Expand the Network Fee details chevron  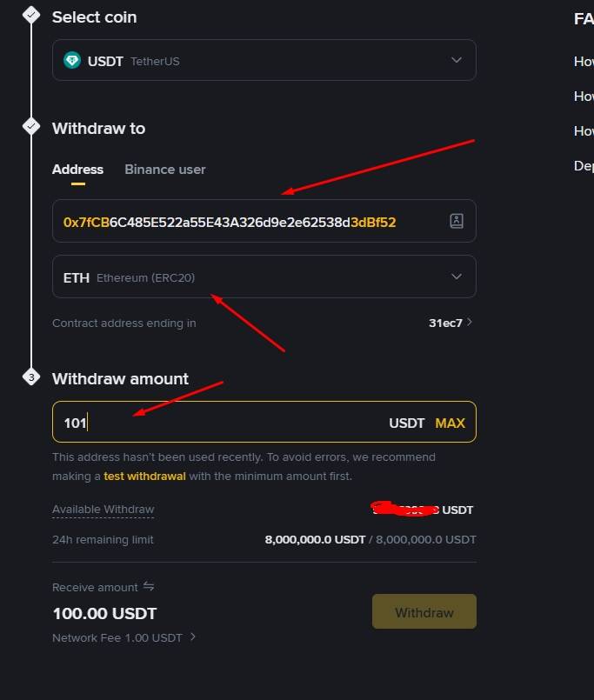pyautogui.click(x=193, y=637)
